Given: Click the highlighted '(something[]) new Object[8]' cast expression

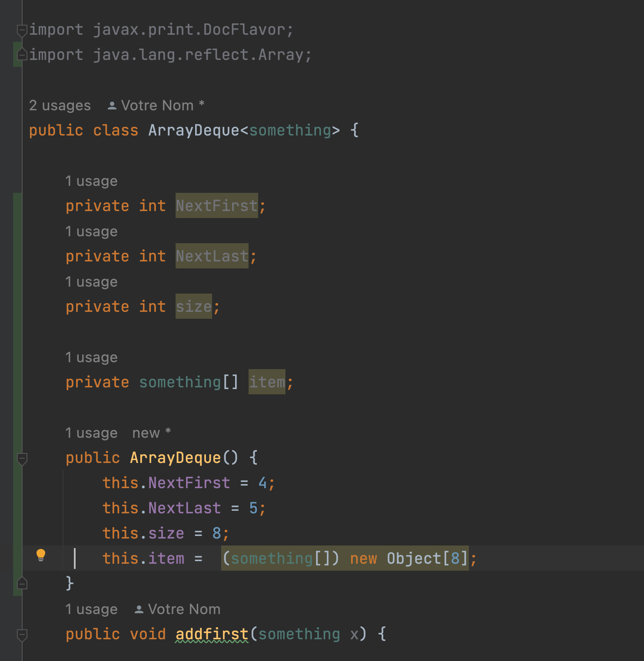Looking at the screenshot, I should click(345, 559).
